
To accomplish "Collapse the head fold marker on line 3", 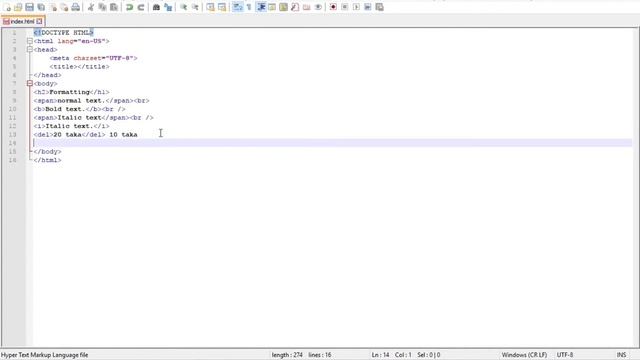I will click(x=30, y=49).
